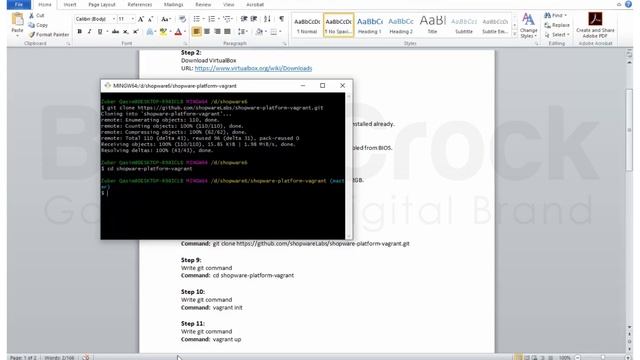Switch to the Insert tab
The width and height of the screenshot is (640, 360).
click(x=70, y=4)
